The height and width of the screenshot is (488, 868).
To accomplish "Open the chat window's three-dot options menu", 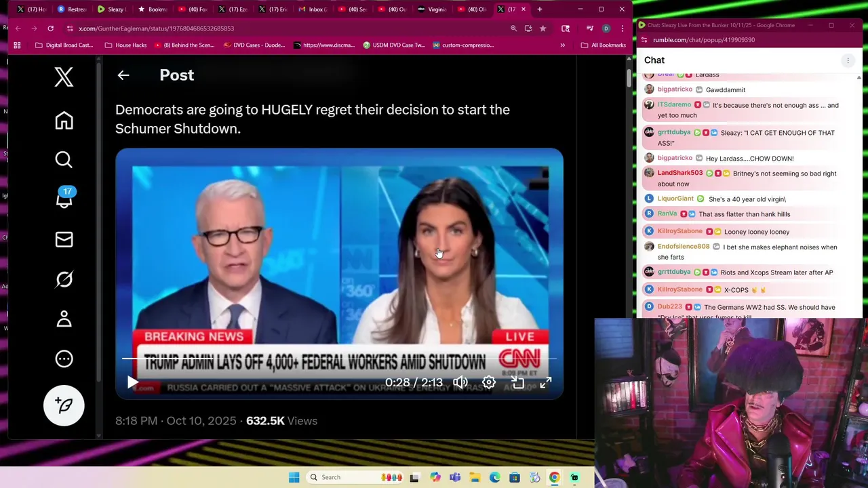I will tap(848, 60).
